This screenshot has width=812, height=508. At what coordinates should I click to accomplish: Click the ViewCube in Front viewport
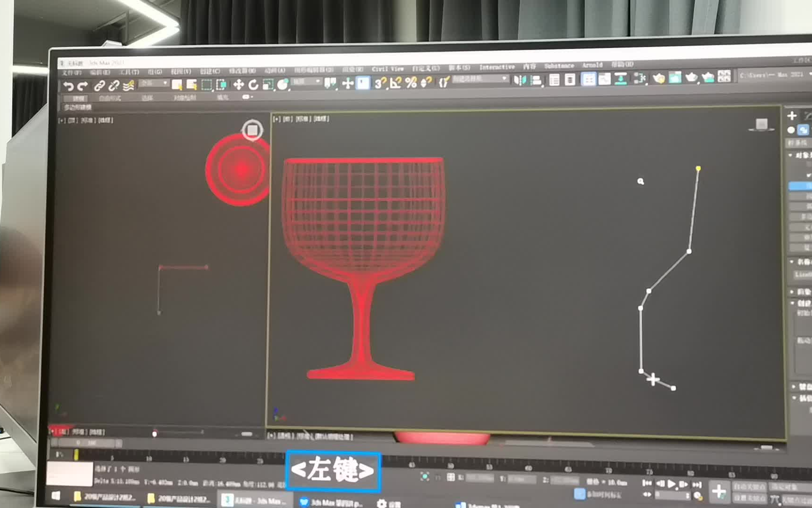pos(761,125)
